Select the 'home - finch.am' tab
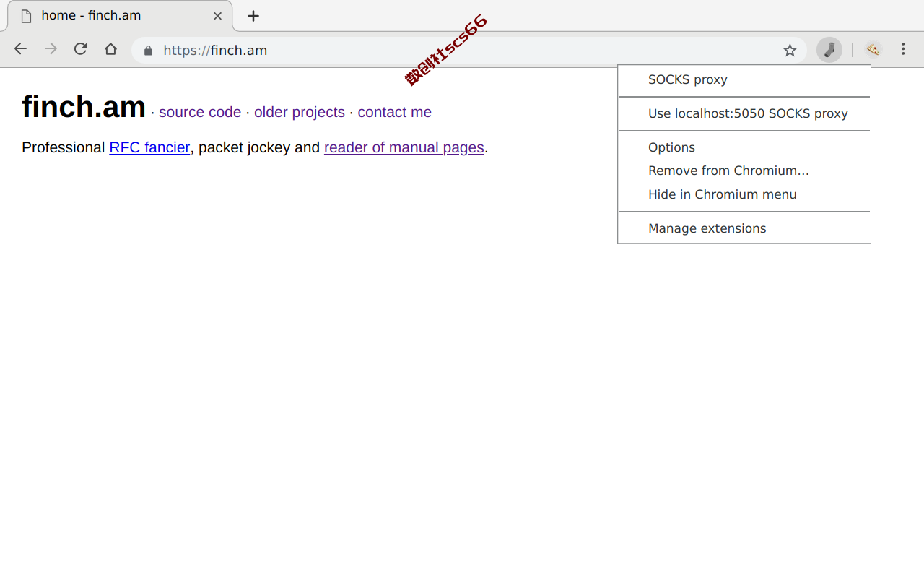This screenshot has height=578, width=924. [120, 16]
